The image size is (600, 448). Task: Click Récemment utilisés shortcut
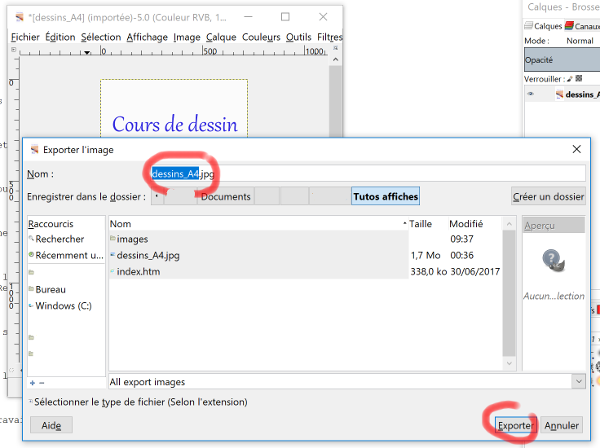point(66,255)
